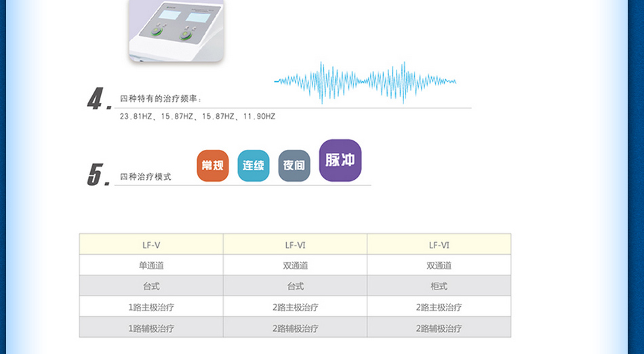Image resolution: width=644 pixels, height=354 pixels.
Task: Click the large number 4 marker
Action: pos(98,100)
